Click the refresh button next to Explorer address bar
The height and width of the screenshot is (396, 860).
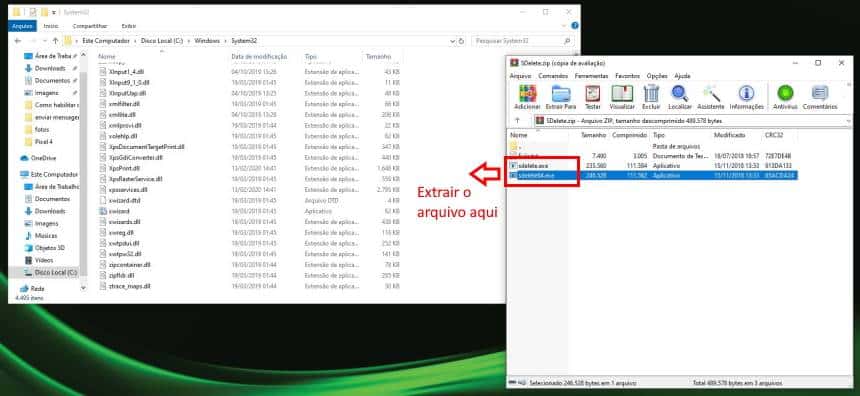pos(461,41)
